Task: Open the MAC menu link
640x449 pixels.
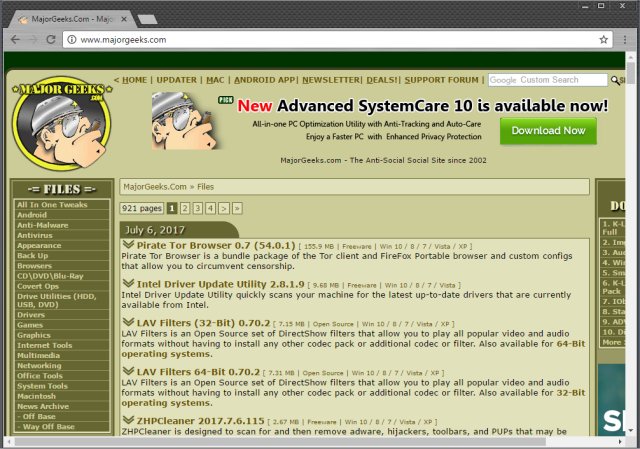Action: [x=215, y=80]
